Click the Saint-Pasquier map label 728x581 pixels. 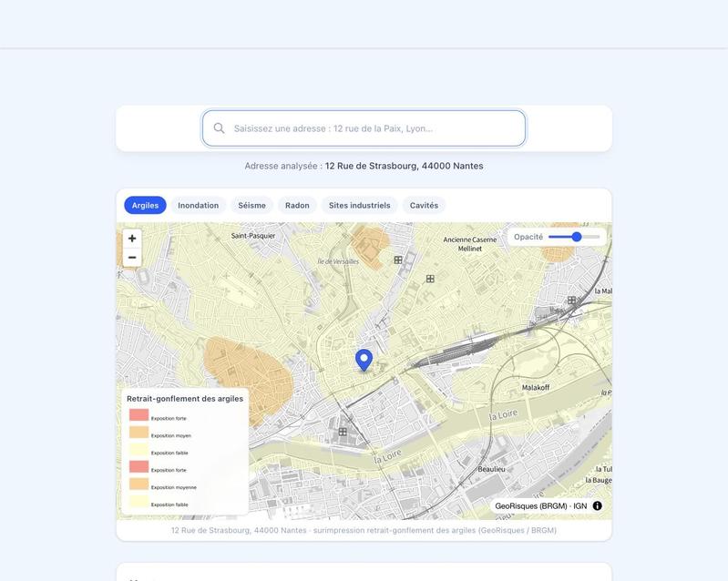point(253,236)
